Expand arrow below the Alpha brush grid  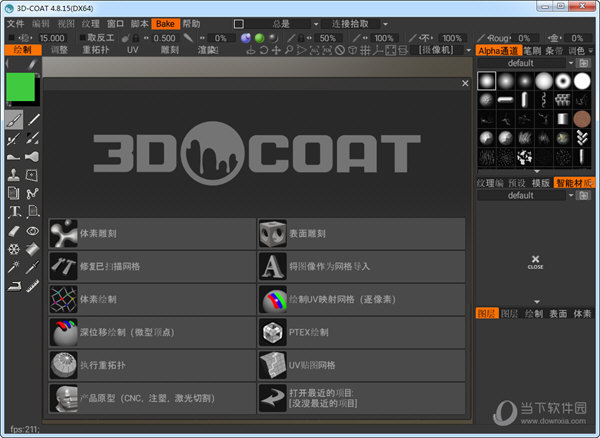coord(536,171)
